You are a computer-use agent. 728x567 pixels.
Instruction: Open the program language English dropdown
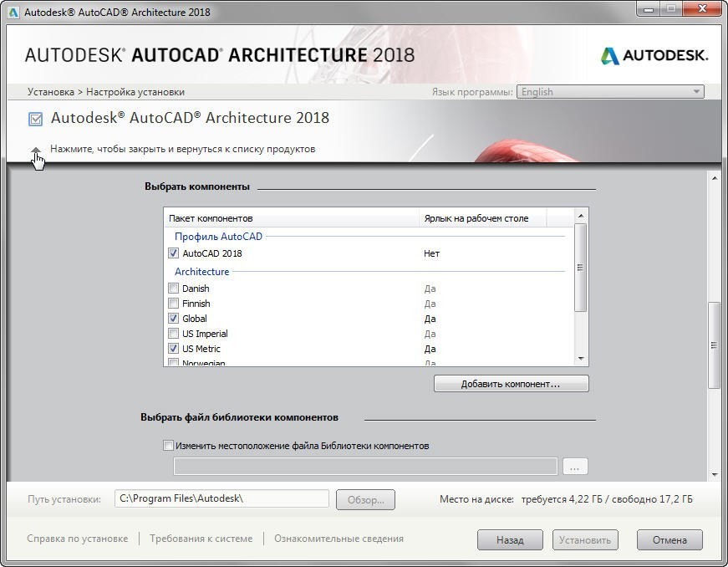[610, 92]
